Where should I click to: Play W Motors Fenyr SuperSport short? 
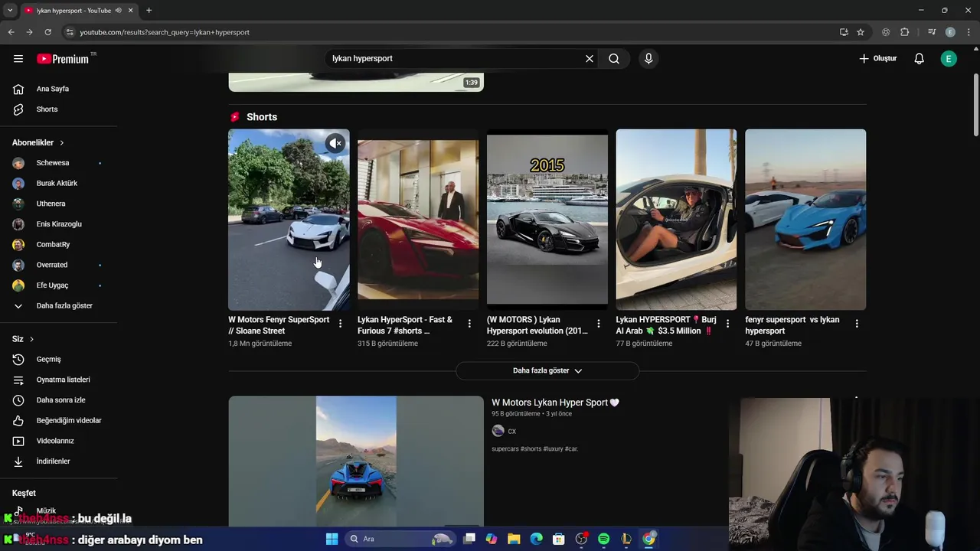tap(289, 220)
